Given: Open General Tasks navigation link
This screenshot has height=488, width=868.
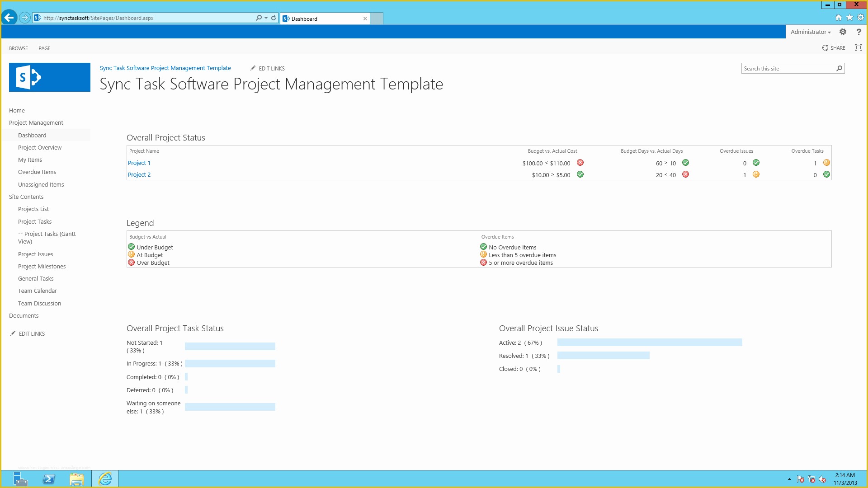Looking at the screenshot, I should pos(36,279).
